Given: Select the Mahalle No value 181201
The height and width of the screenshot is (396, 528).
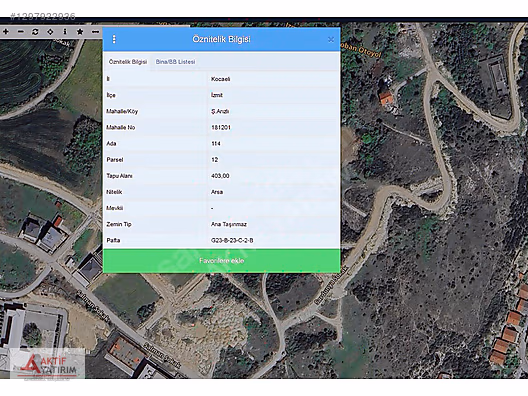Looking at the screenshot, I should point(221,128).
